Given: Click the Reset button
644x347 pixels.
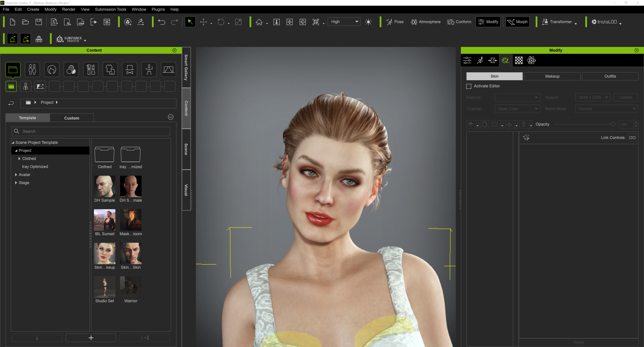Looking at the screenshot, I should (578, 342).
